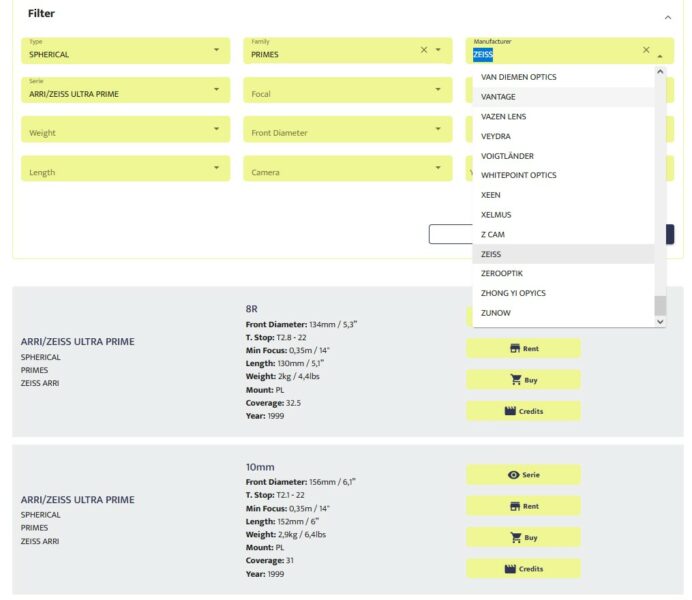Choose ZHONG YI OPYICS option
This screenshot has height=600, width=692.
[563, 293]
